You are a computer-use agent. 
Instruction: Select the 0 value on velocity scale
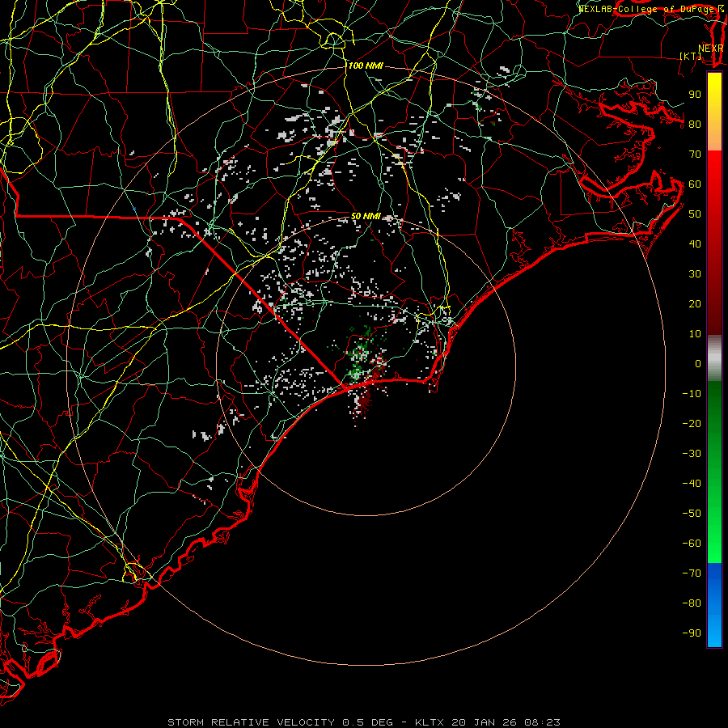pyautogui.click(x=698, y=364)
